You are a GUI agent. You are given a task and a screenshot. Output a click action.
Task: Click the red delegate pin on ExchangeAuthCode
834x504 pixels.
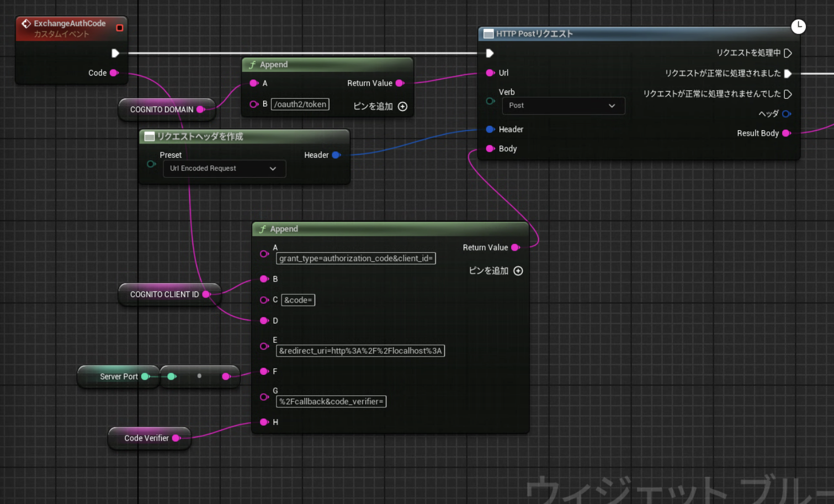point(119,28)
